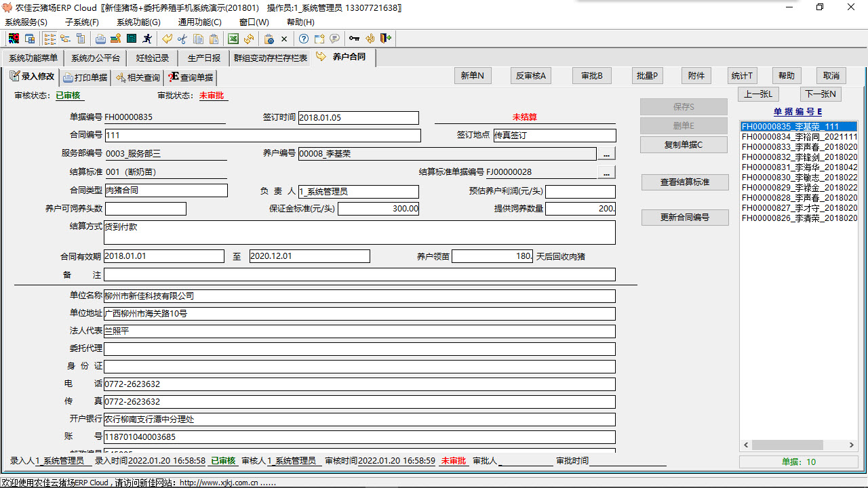Click the blue question mark help icon
The height and width of the screenshot is (488, 868).
[x=304, y=39]
